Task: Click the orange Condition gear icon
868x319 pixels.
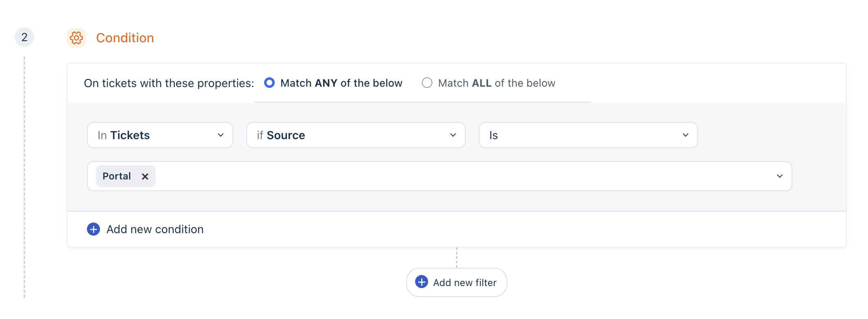Action: click(76, 38)
